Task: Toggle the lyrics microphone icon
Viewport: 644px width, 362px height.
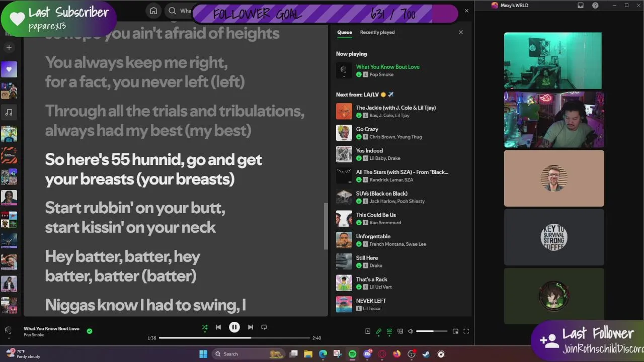Action: tap(378, 331)
